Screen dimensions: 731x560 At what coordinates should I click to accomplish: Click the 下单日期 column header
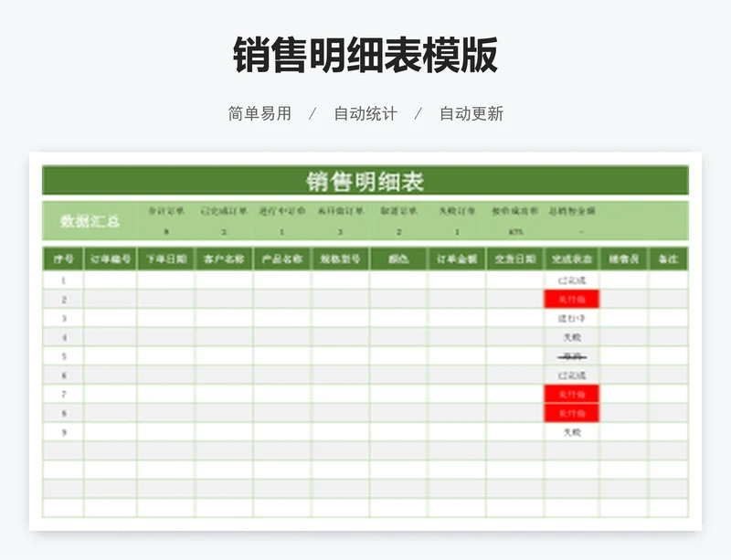[x=166, y=259]
